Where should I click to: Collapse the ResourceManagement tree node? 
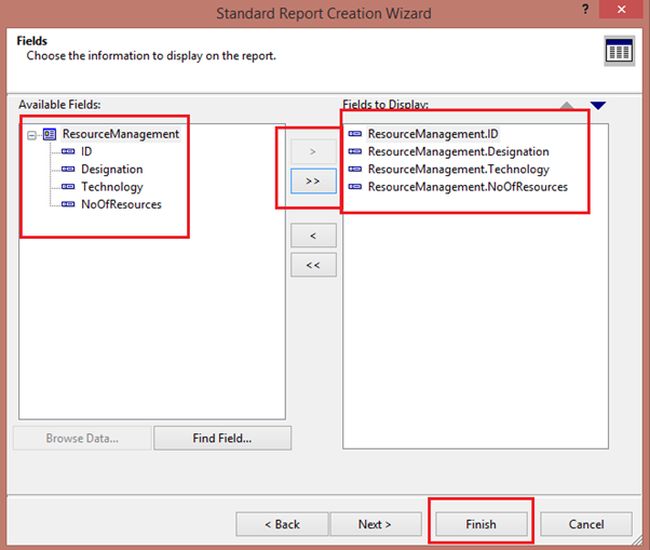[x=32, y=135]
